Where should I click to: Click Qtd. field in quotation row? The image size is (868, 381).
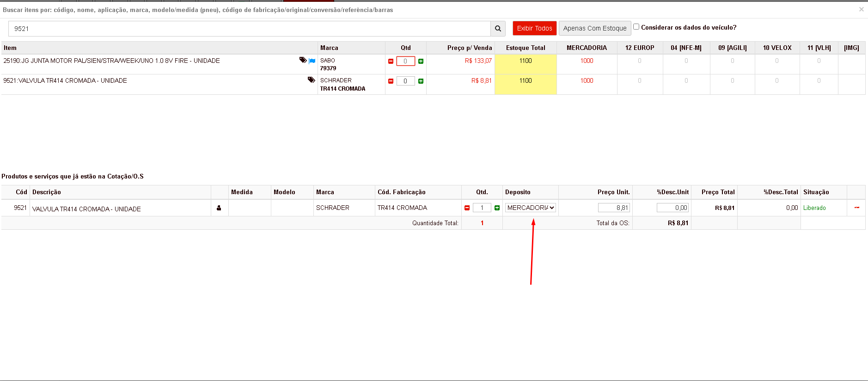482,208
